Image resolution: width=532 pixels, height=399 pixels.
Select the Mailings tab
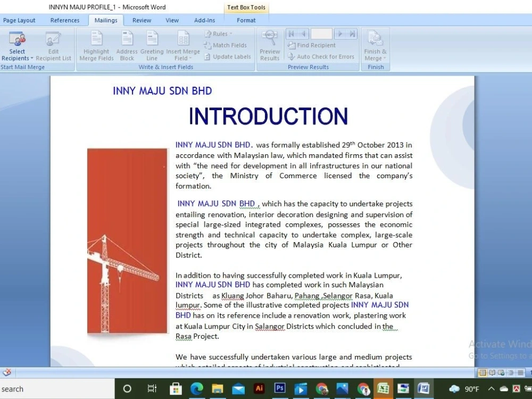click(x=106, y=20)
